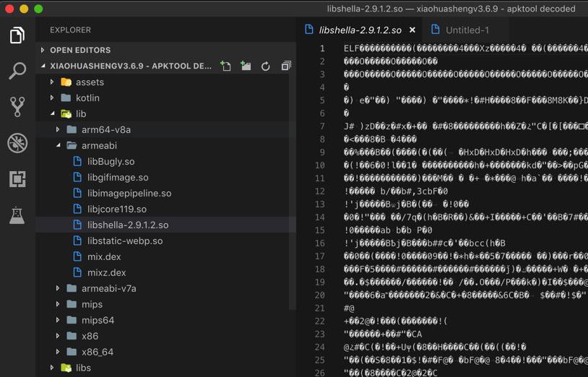Refresh the explorer file tree

pyautogui.click(x=266, y=66)
